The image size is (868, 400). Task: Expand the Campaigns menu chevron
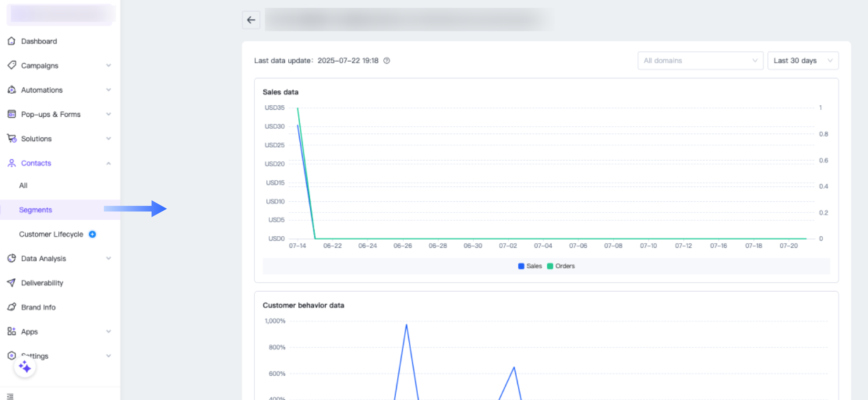tap(109, 65)
